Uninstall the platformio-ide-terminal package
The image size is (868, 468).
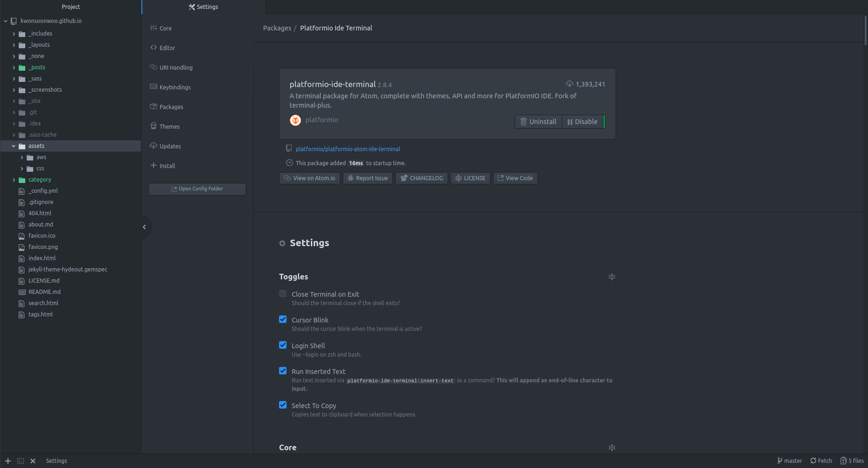pyautogui.click(x=538, y=122)
